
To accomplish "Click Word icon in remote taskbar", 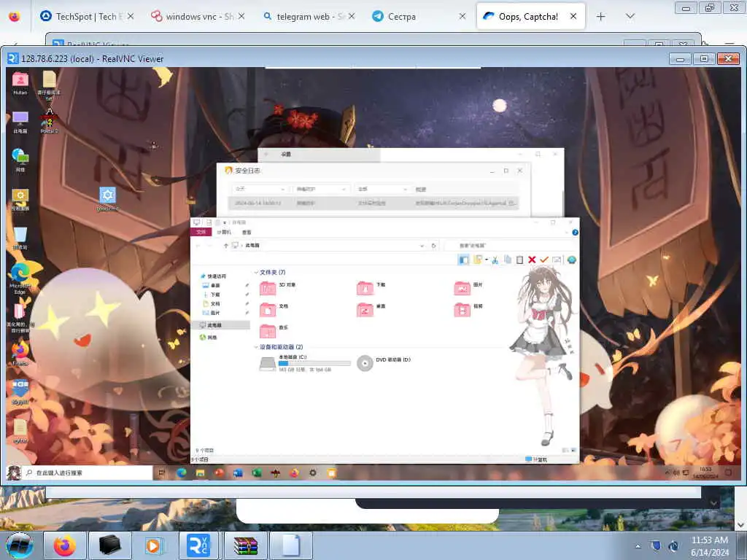I will coord(238,472).
